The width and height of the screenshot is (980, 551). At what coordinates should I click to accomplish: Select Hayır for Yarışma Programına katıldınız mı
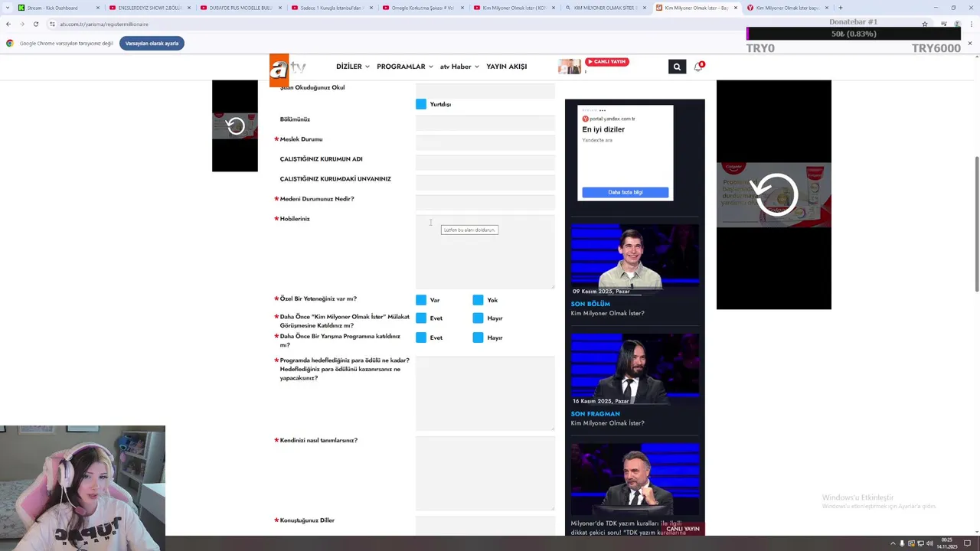click(478, 337)
